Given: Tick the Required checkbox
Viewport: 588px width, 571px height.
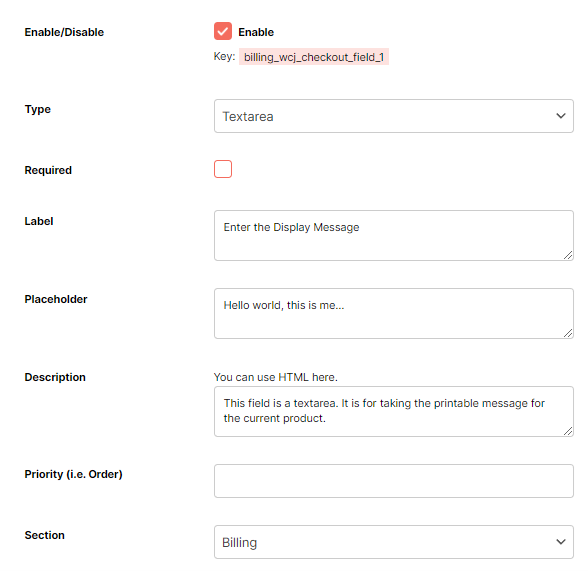Looking at the screenshot, I should (x=223, y=169).
